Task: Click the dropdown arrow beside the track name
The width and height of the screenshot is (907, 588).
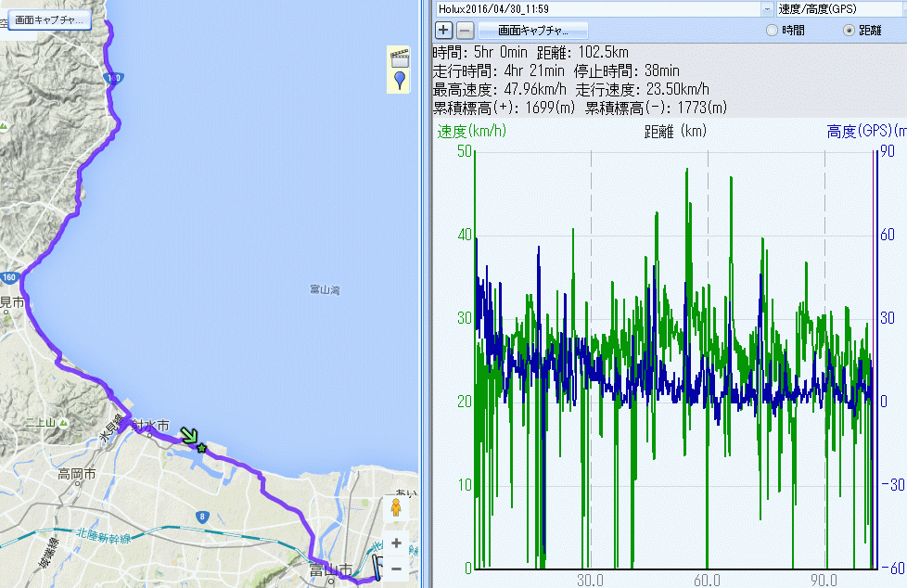Action: tap(767, 8)
